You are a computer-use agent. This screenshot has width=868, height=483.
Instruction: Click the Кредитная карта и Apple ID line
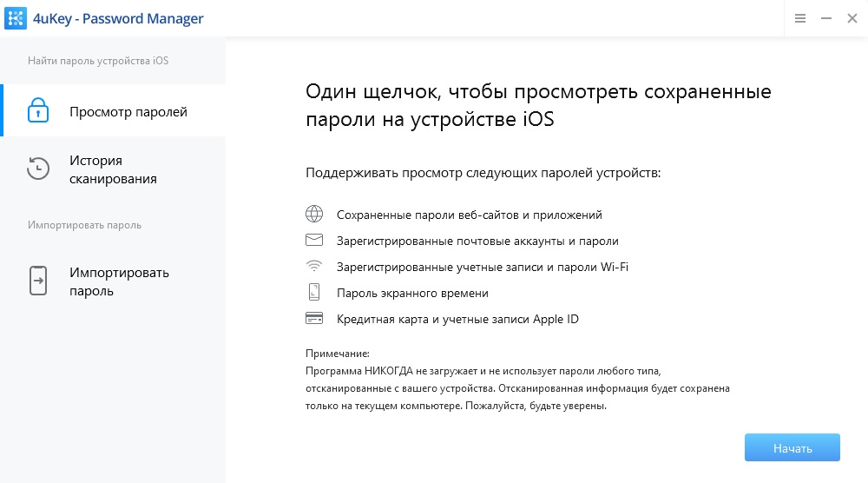(457, 319)
